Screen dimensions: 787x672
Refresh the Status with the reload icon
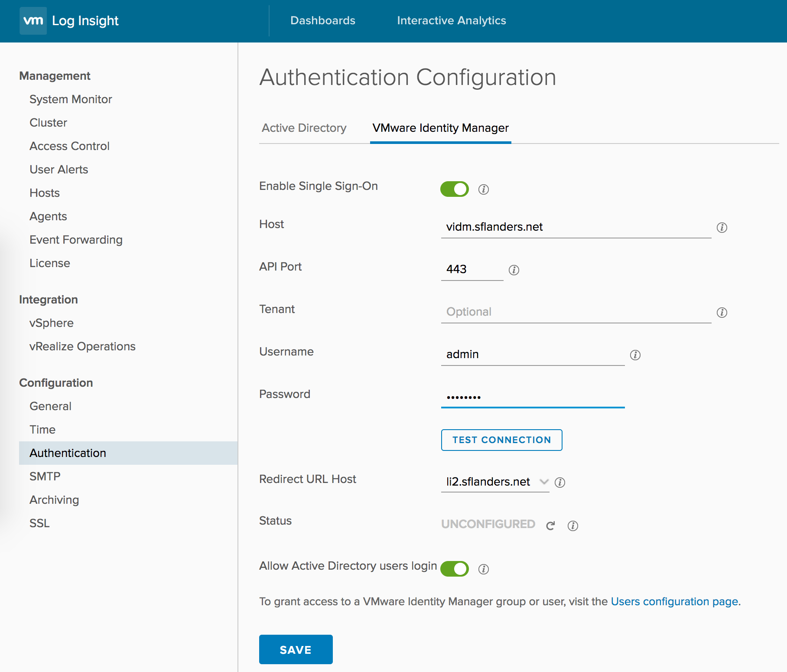click(550, 526)
